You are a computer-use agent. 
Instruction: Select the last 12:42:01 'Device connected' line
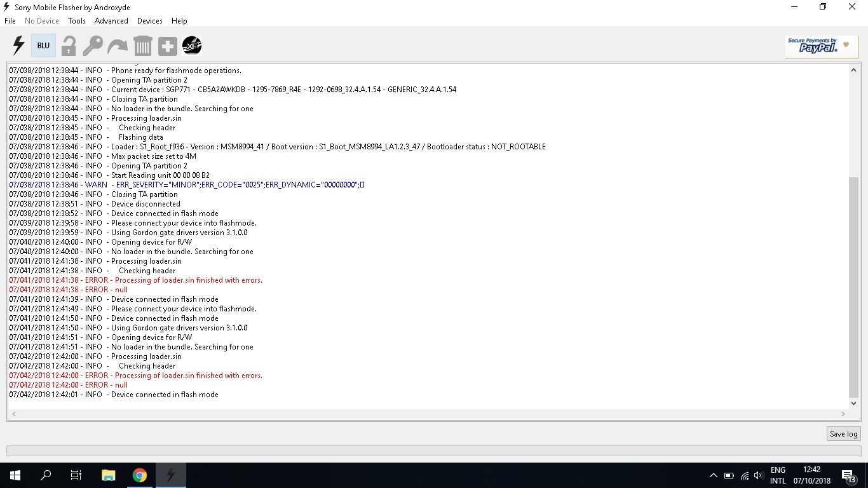pos(114,395)
